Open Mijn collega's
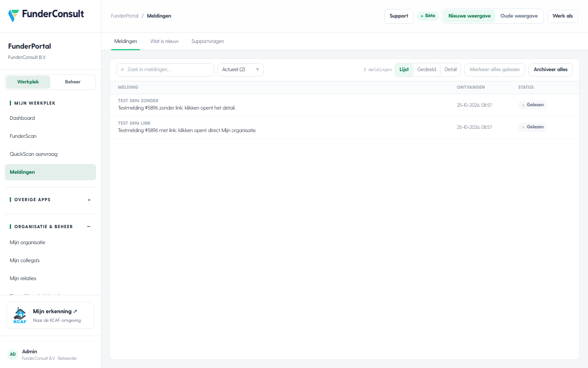This screenshot has width=588, height=368. coord(50,260)
